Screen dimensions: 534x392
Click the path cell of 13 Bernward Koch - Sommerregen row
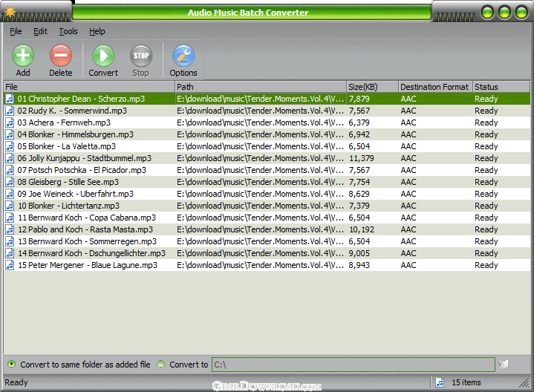coord(261,241)
